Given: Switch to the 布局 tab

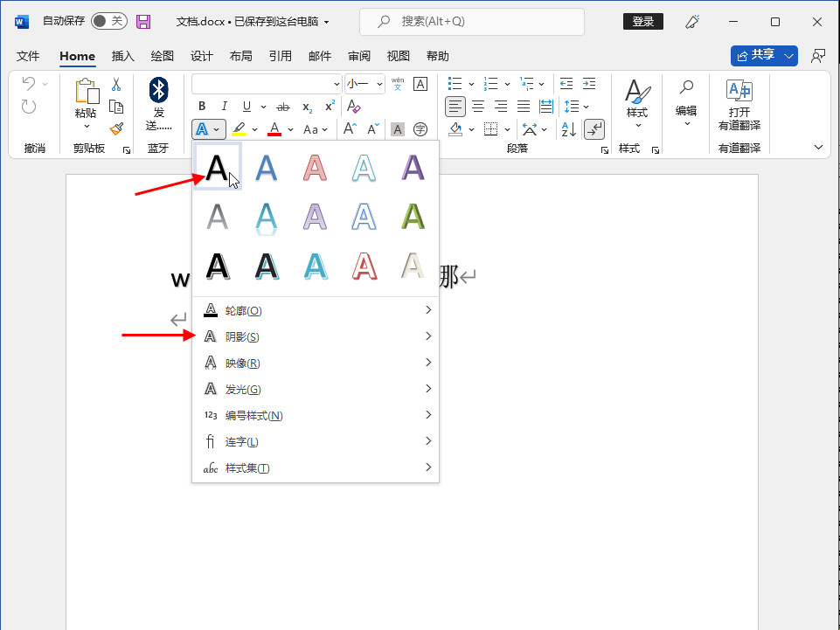Looking at the screenshot, I should 241,56.
